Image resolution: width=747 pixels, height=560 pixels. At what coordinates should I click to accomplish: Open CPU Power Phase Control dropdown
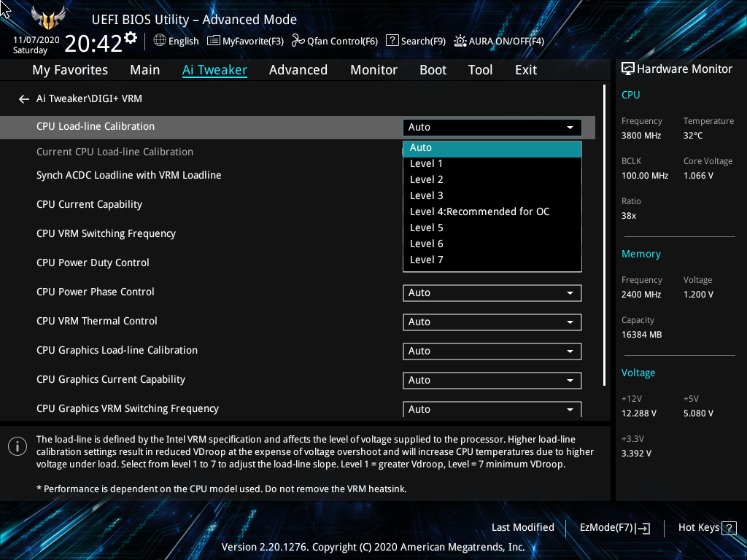492,293
